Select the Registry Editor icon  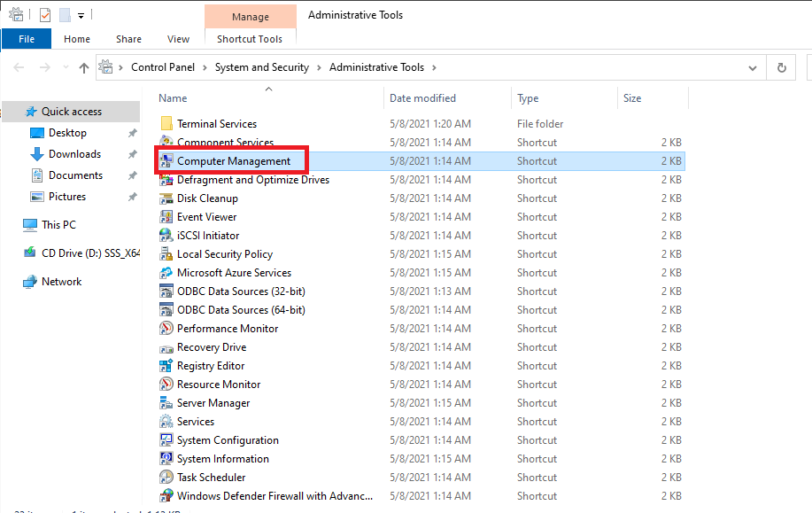click(x=166, y=366)
